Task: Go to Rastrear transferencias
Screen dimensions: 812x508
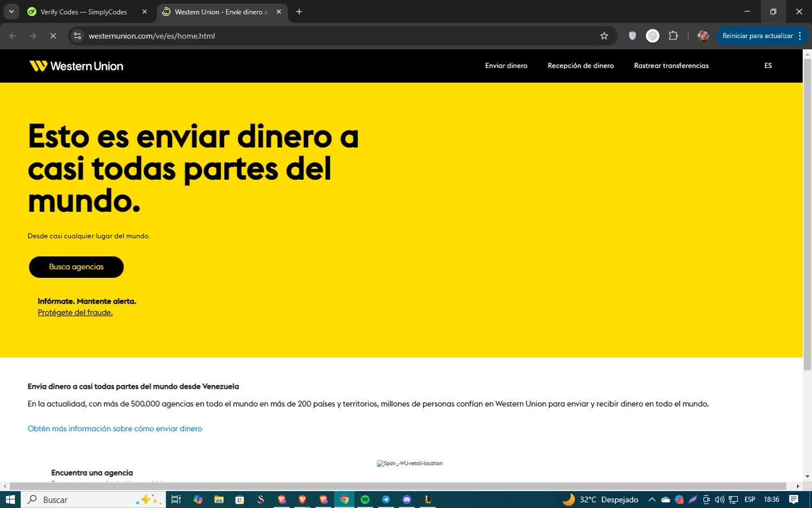Action: coord(671,66)
